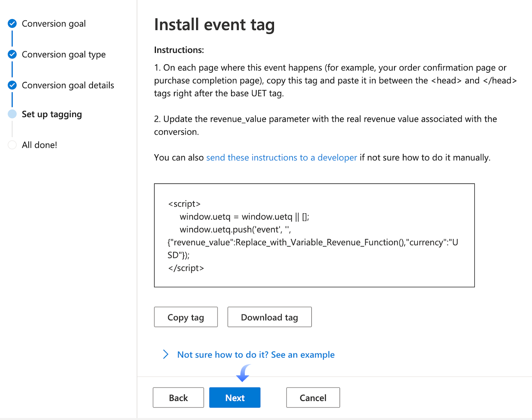Click the All done! empty step circle
This screenshot has height=420, width=532.
tap(12, 145)
